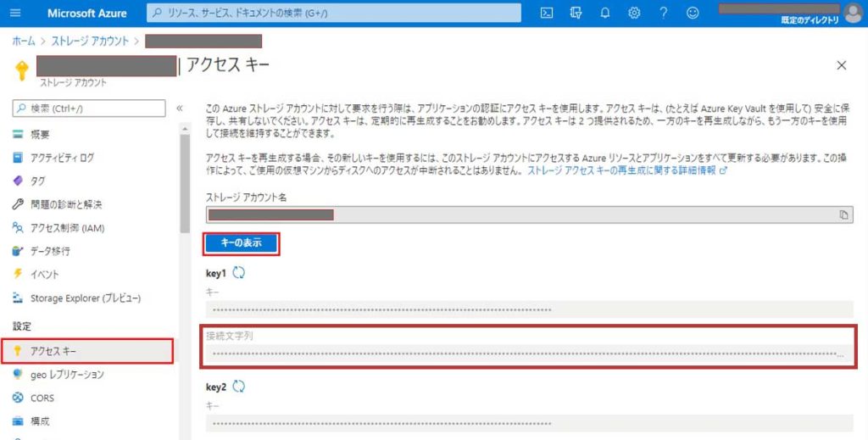Open the help question mark icon

[663, 13]
